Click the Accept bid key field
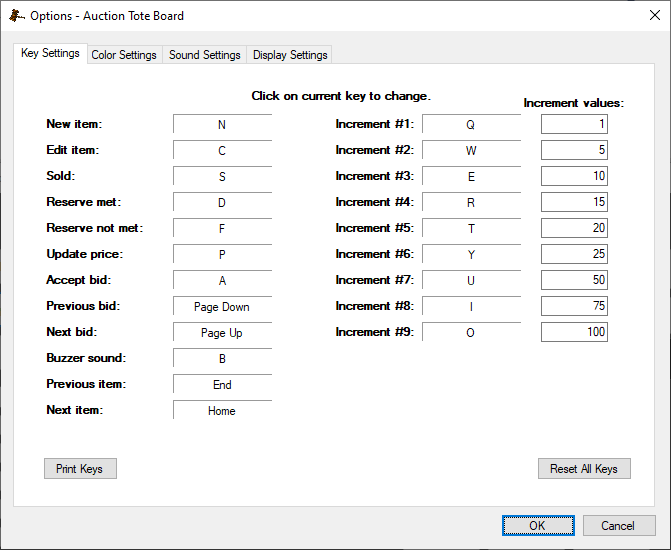The image size is (671, 550). point(222,281)
